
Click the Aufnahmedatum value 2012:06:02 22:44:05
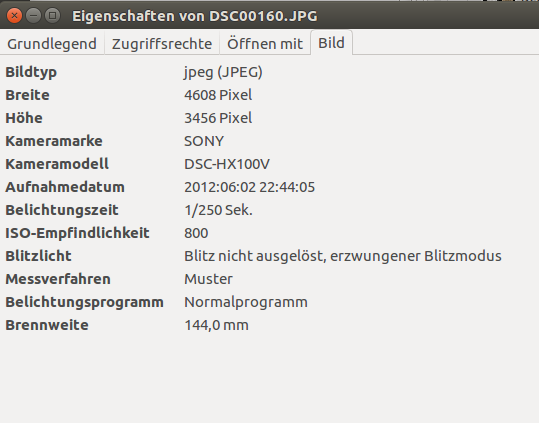click(250, 187)
